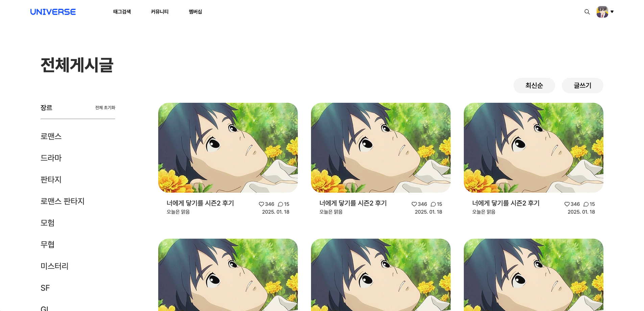
Task: Open the 멤버십 menu item
Action: [x=195, y=12]
